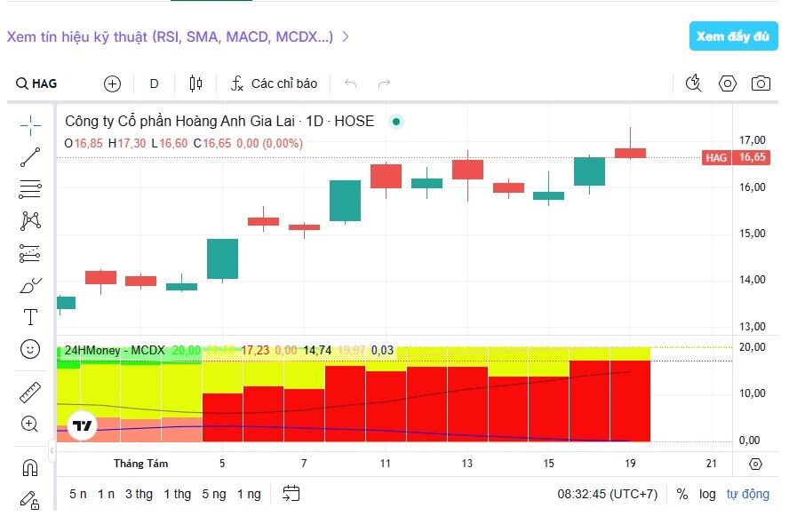Select the crosshair cursor tool
789x532 pixels.
[30, 126]
